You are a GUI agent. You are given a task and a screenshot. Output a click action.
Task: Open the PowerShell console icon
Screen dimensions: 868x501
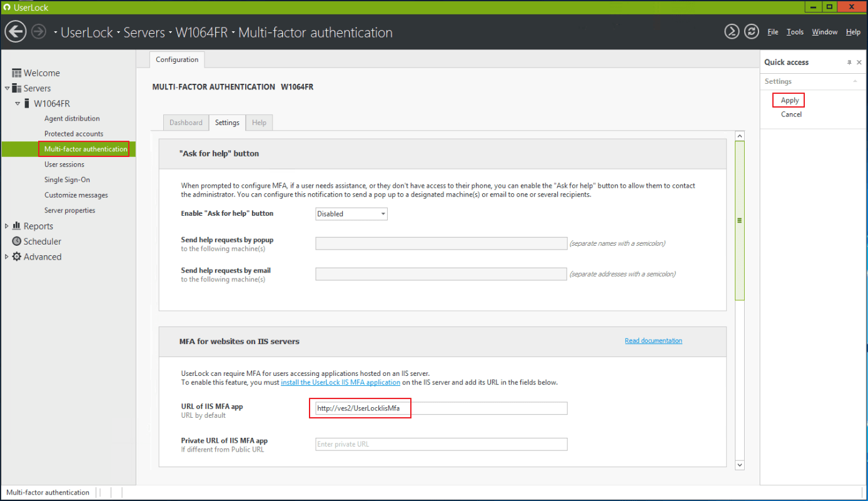pos(732,31)
